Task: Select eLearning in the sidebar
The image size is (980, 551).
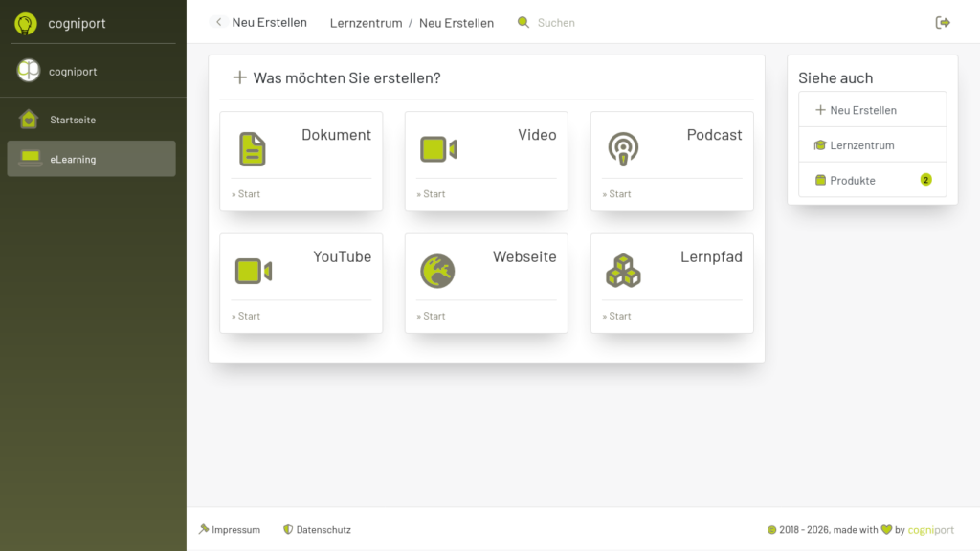Action: (73, 159)
